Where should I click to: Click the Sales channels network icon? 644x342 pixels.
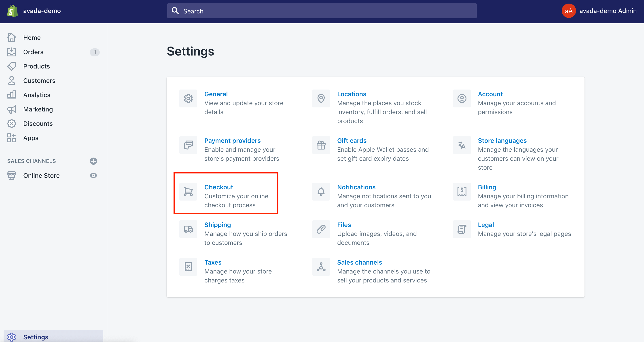321,267
